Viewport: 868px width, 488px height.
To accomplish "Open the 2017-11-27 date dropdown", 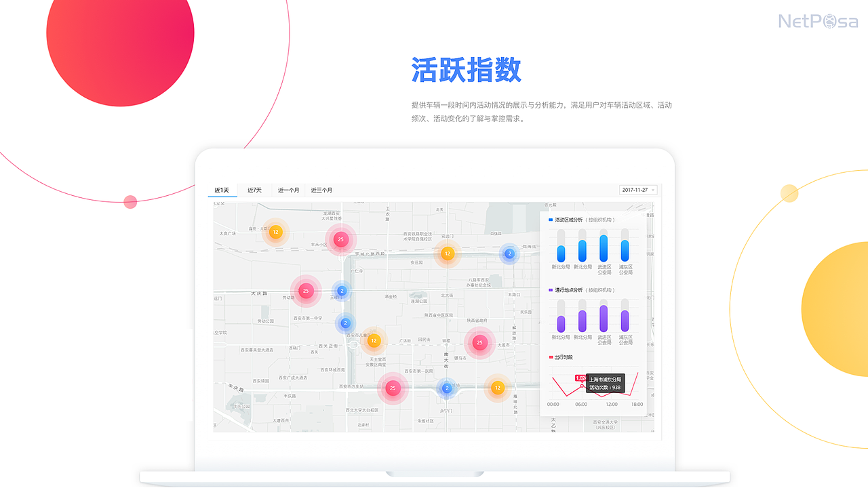I will tap(638, 190).
